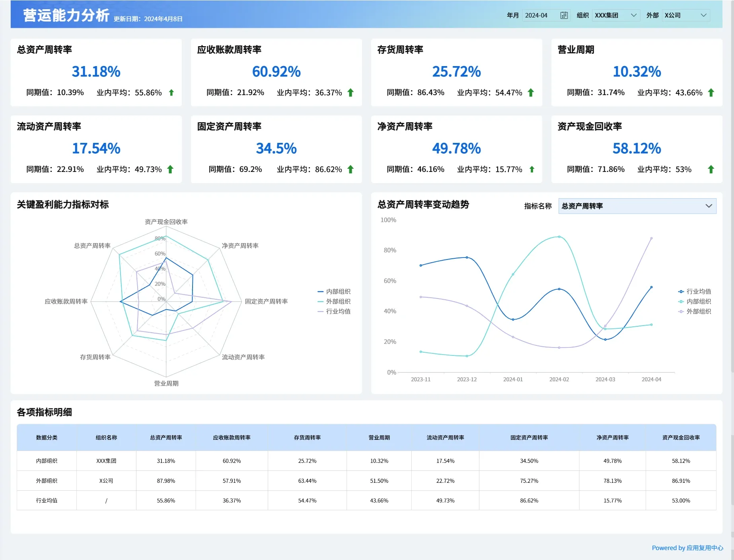The image size is (734, 560).
Task: Click the 数据分类 column header
Action: pyautogui.click(x=47, y=438)
